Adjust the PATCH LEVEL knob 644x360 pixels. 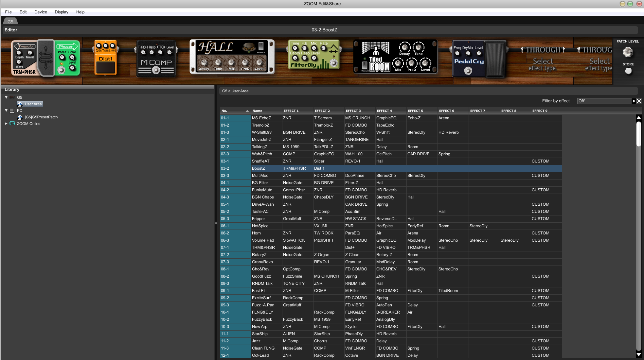tap(627, 52)
